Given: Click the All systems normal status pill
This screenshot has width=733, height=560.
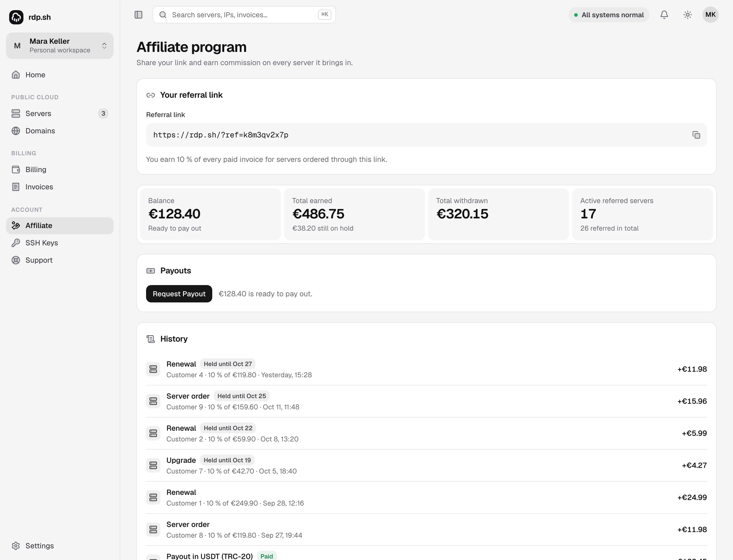Looking at the screenshot, I should (609, 15).
